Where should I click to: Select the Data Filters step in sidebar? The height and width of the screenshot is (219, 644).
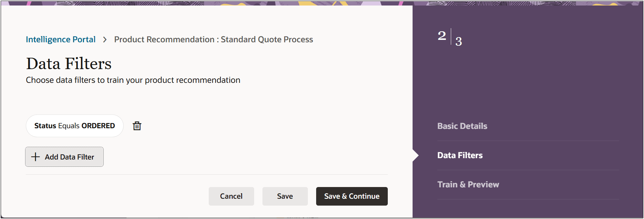(460, 155)
